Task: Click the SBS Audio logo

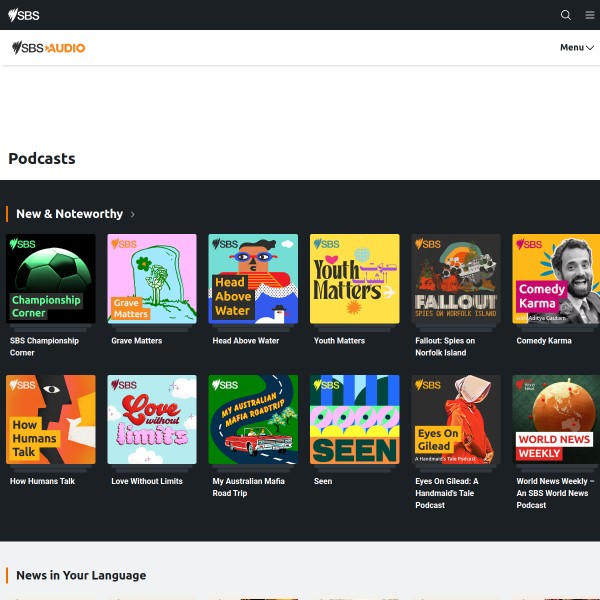Action: pos(48,47)
